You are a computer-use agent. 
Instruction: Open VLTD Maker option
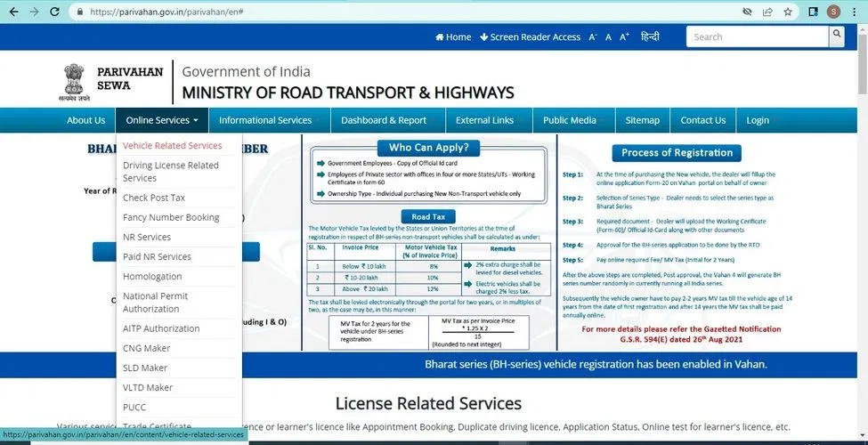[148, 387]
